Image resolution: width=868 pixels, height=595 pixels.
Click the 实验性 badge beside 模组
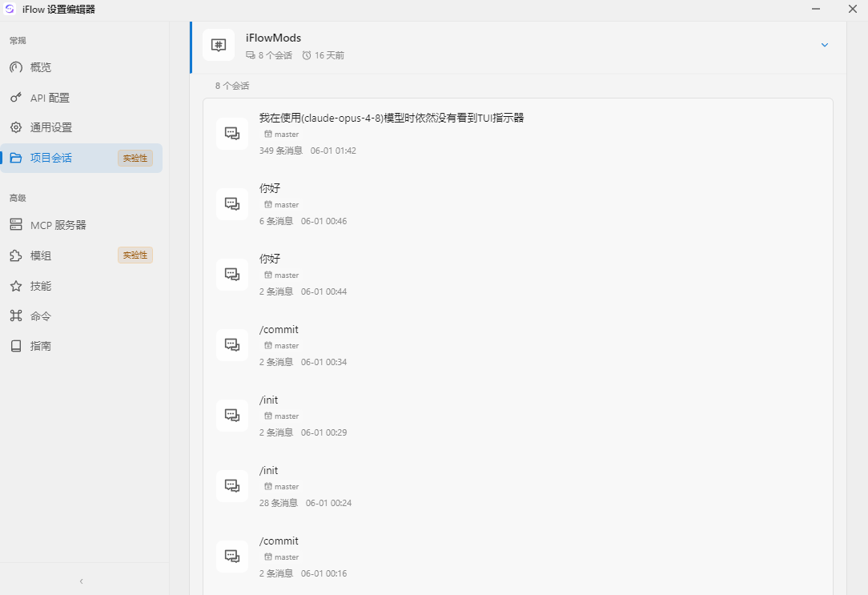point(135,255)
